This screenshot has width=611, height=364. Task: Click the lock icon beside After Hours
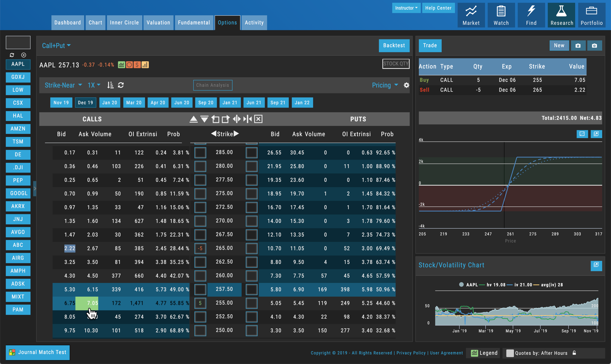574,353
